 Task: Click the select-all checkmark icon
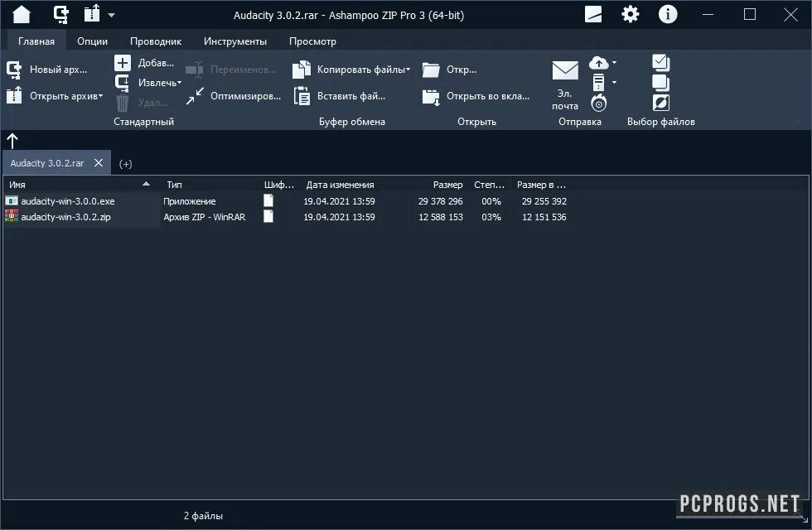point(661,63)
